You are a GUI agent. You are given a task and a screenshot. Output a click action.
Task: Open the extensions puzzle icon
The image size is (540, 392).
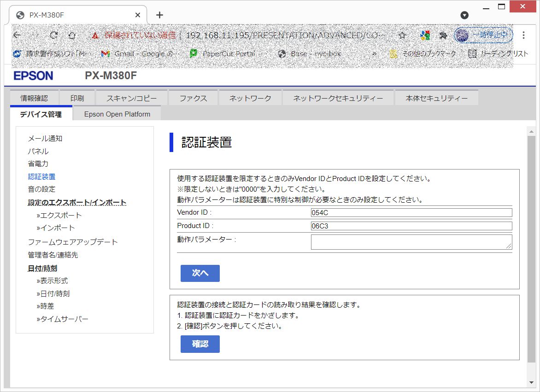(443, 35)
